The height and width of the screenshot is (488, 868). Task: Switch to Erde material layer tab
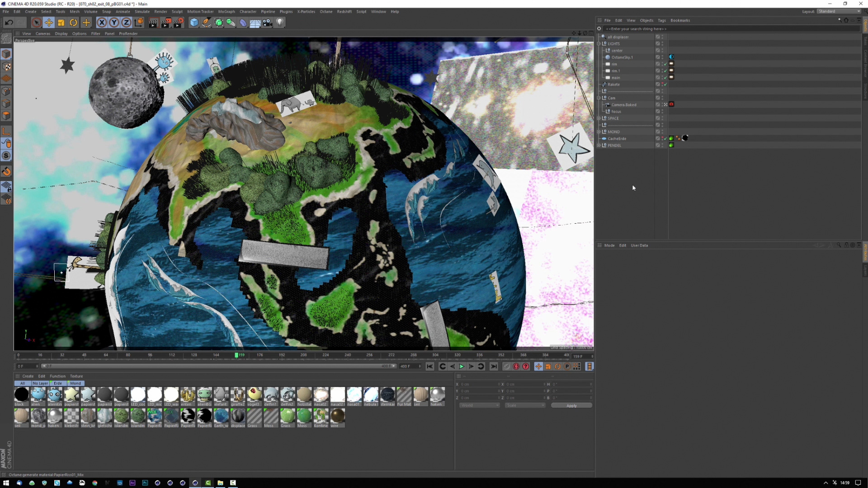tap(58, 383)
